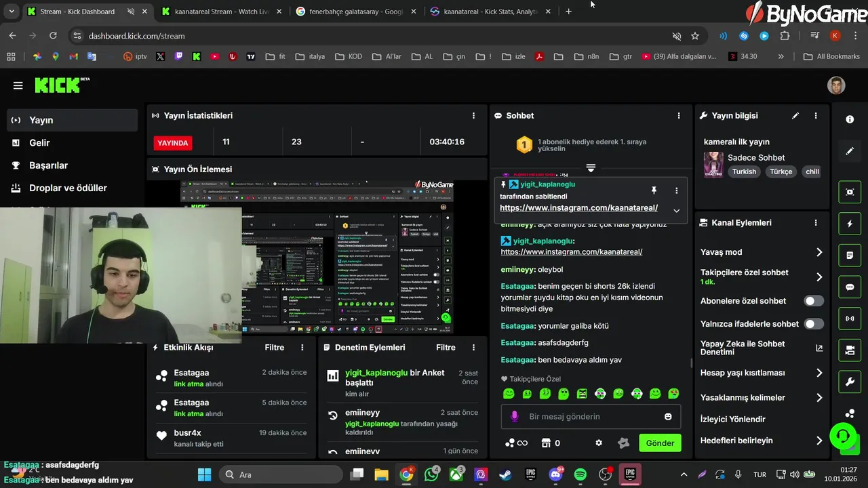Show more bookmarks with the chevron

[x=781, y=56]
